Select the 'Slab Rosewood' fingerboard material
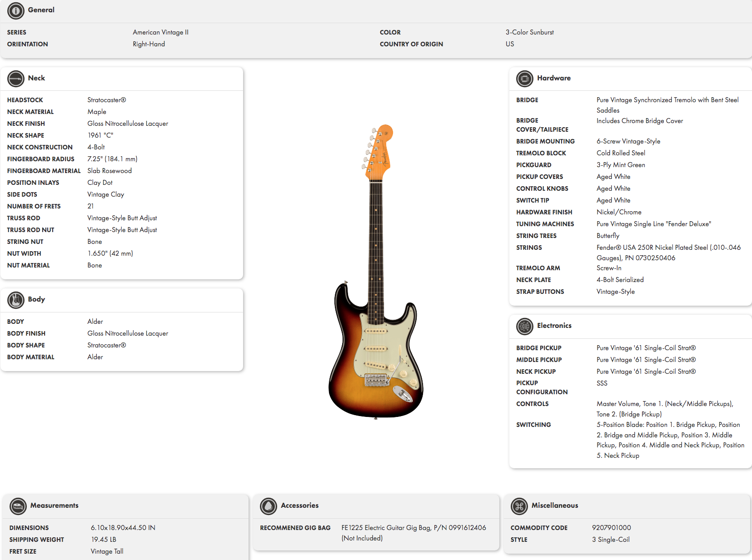The width and height of the screenshot is (752, 560). click(x=110, y=171)
